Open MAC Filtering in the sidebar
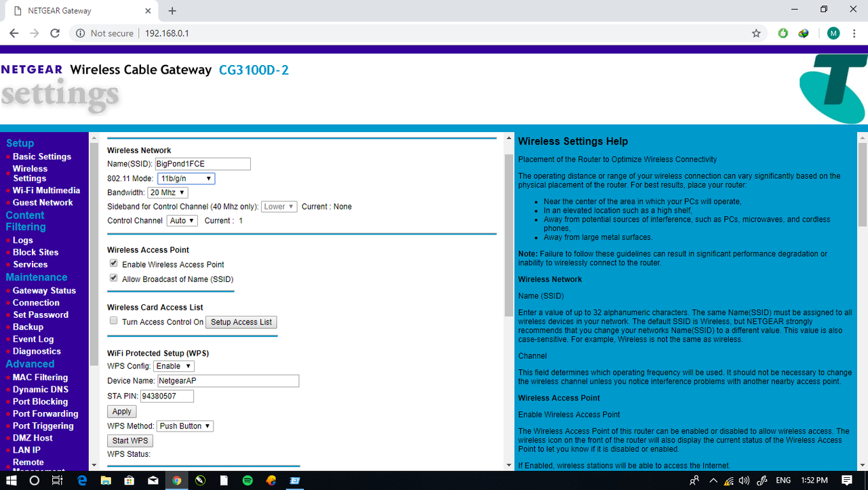Image resolution: width=868 pixels, height=490 pixels. (40, 377)
